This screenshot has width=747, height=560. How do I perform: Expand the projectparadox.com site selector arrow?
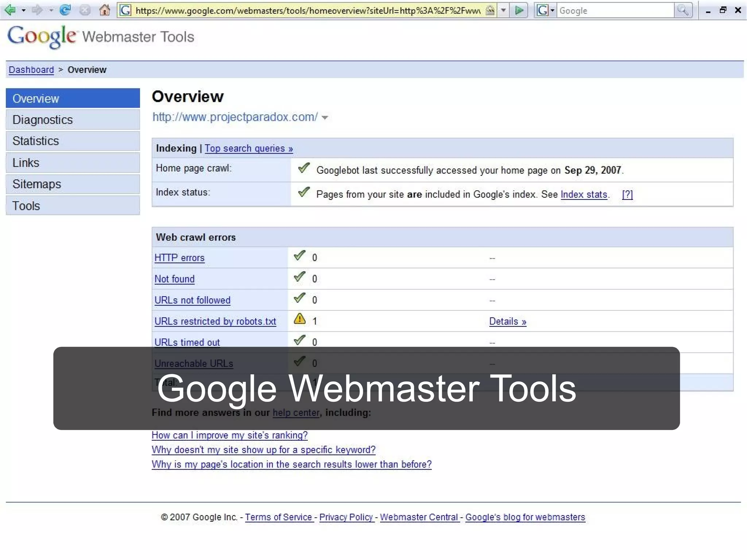[x=325, y=117]
